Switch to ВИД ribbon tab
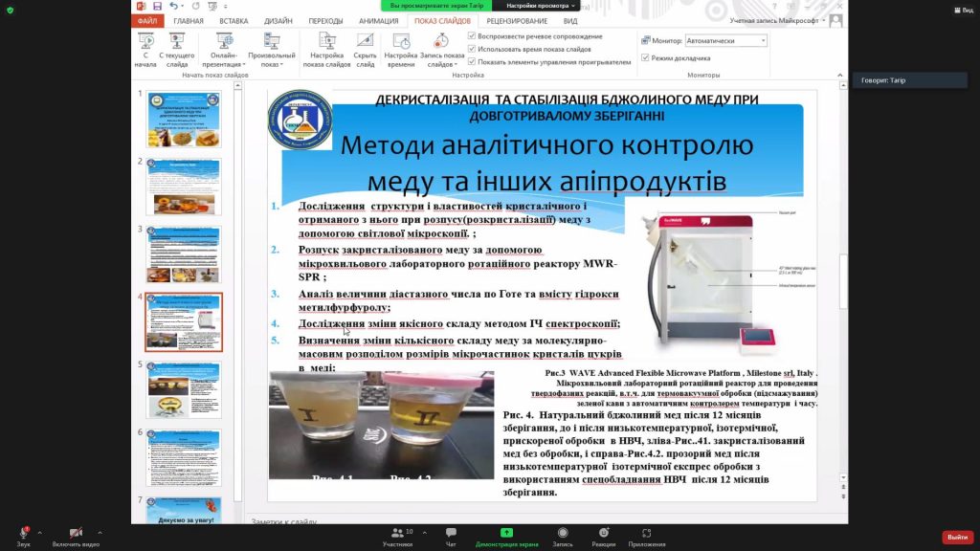980x551 pixels. point(570,21)
